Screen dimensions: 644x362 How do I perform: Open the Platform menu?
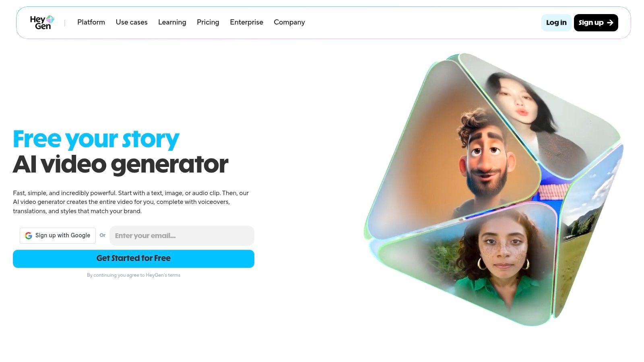91,22
